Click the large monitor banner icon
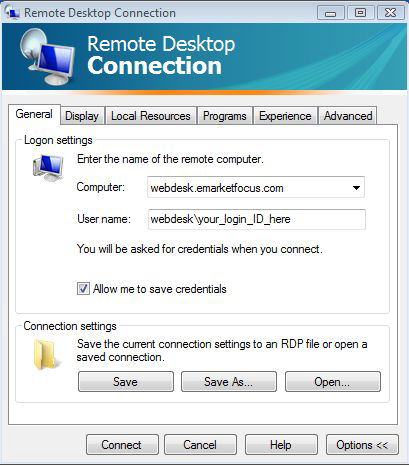 click(x=47, y=57)
